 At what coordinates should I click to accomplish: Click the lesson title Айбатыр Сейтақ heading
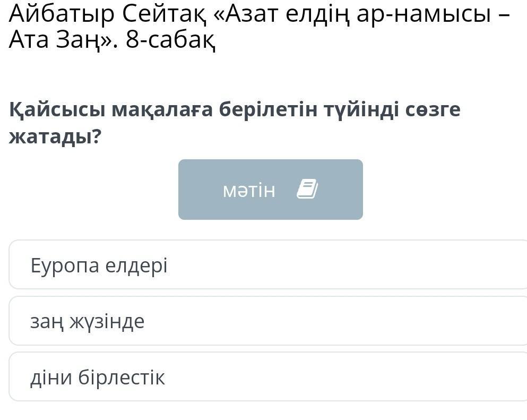tap(259, 27)
